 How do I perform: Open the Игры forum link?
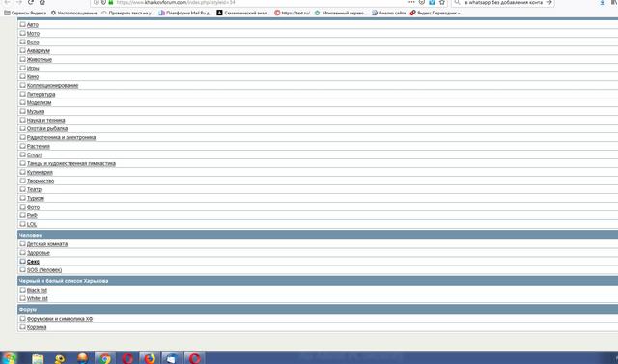click(x=33, y=69)
